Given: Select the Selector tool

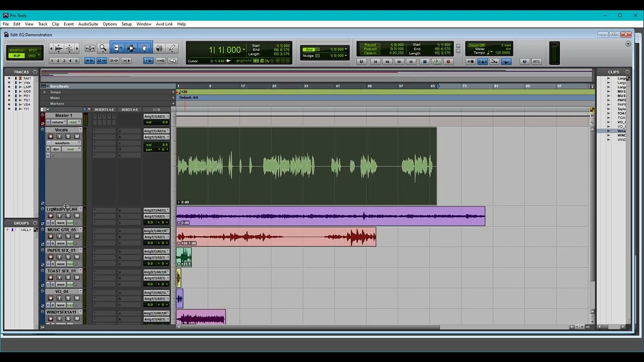Looking at the screenshot, I should 131,48.
